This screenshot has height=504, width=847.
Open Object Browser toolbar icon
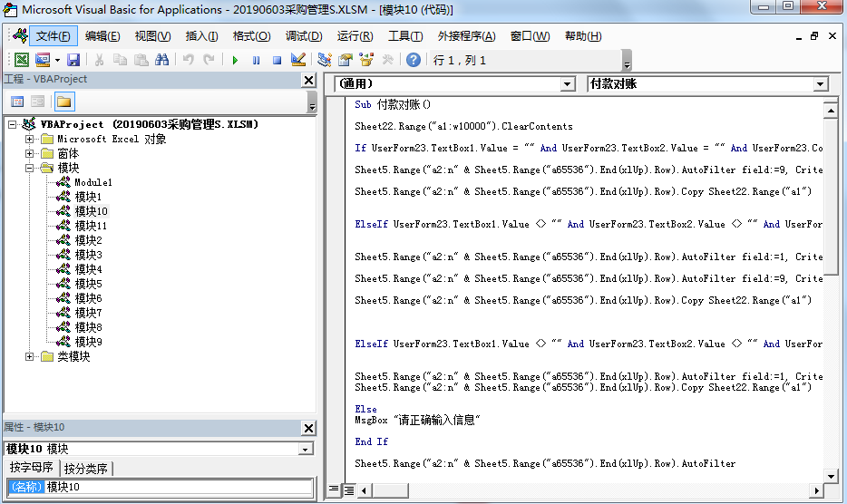tap(366, 60)
